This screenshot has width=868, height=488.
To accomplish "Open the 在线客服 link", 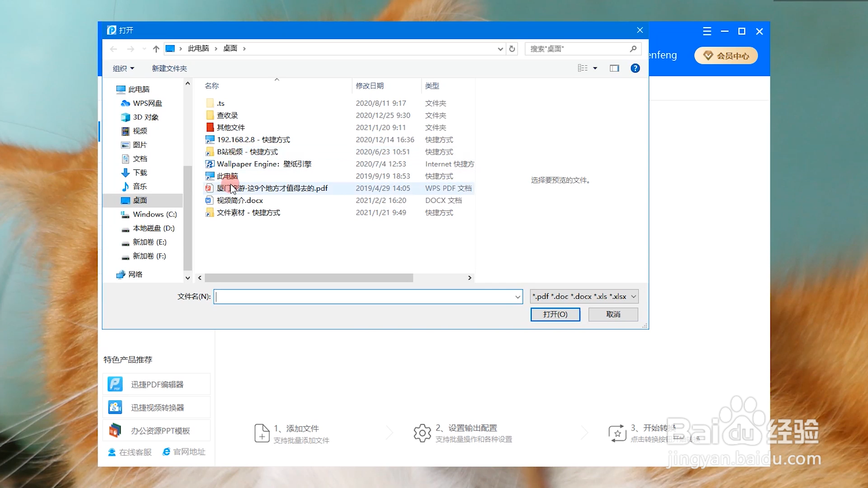I will [x=130, y=452].
